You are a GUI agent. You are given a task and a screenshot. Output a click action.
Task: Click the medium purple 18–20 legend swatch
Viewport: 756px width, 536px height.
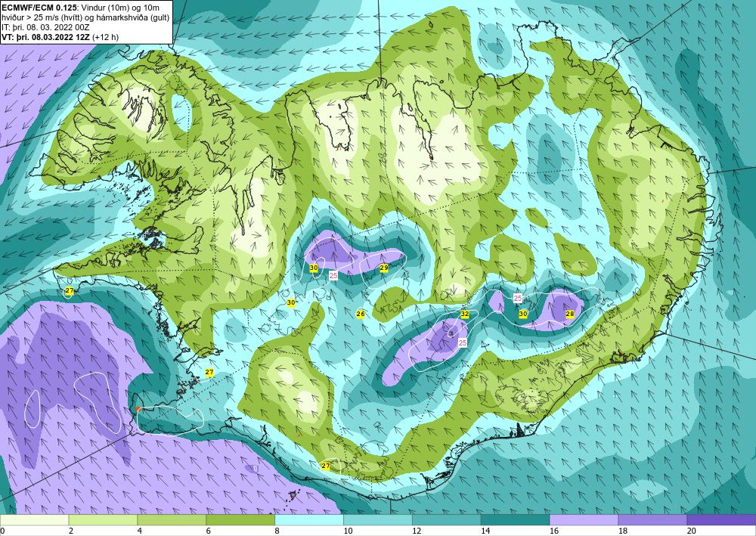click(x=652, y=520)
